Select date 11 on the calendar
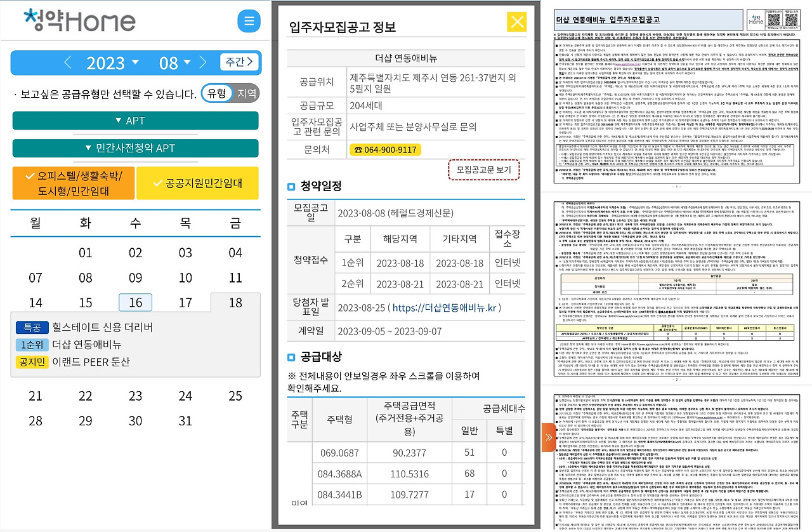Viewport: 812px width, 532px height. coord(235,277)
